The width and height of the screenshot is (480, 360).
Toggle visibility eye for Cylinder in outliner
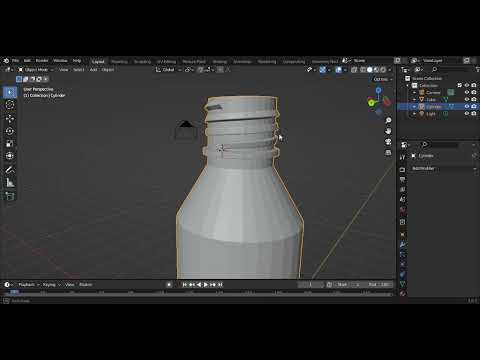coord(467,106)
